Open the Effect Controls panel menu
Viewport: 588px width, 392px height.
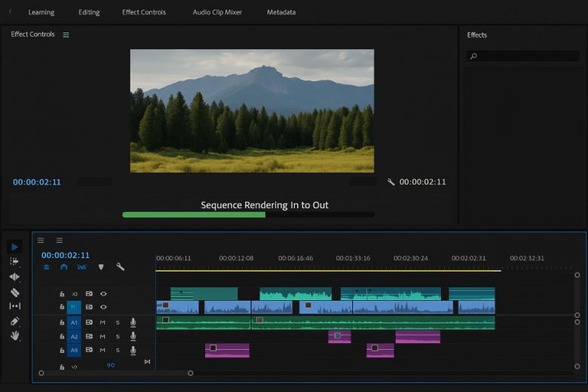(66, 35)
